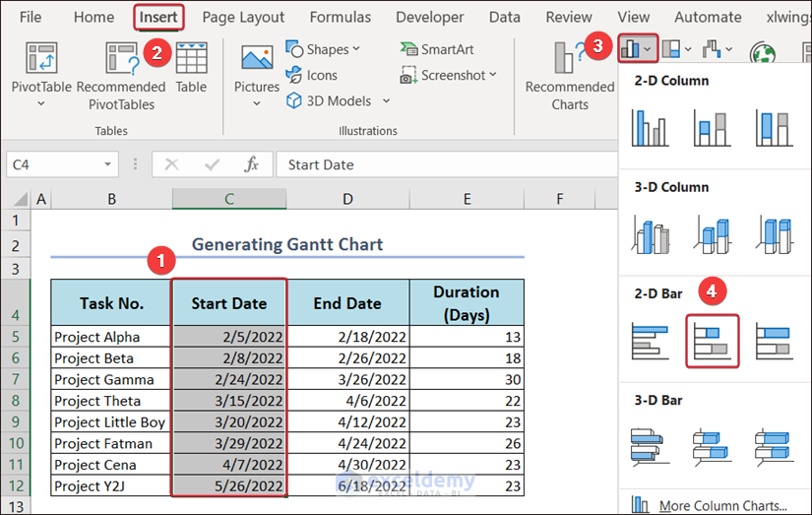The height and width of the screenshot is (515, 812).
Task: Click the PivotTable button
Action: (40, 71)
